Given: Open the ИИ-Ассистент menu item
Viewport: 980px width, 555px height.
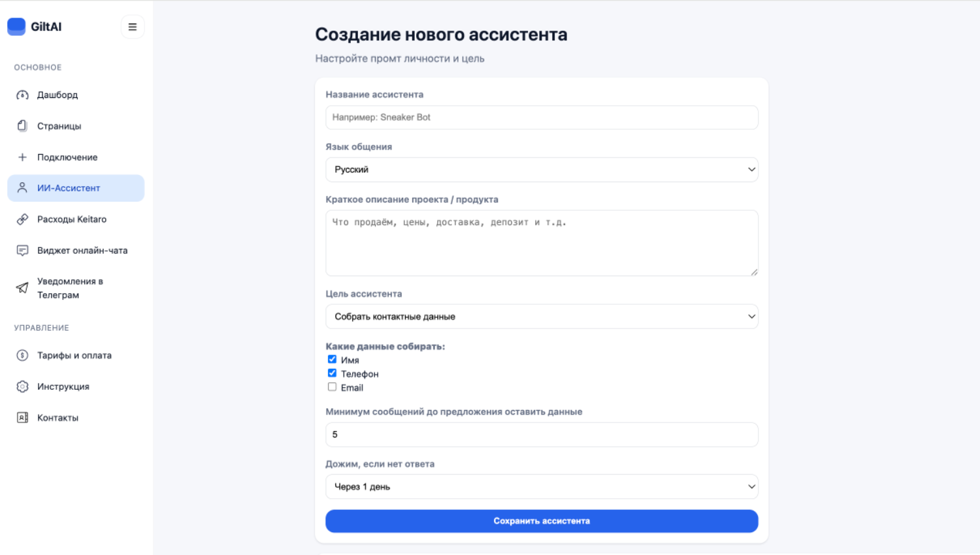Looking at the screenshot, I should pos(76,188).
